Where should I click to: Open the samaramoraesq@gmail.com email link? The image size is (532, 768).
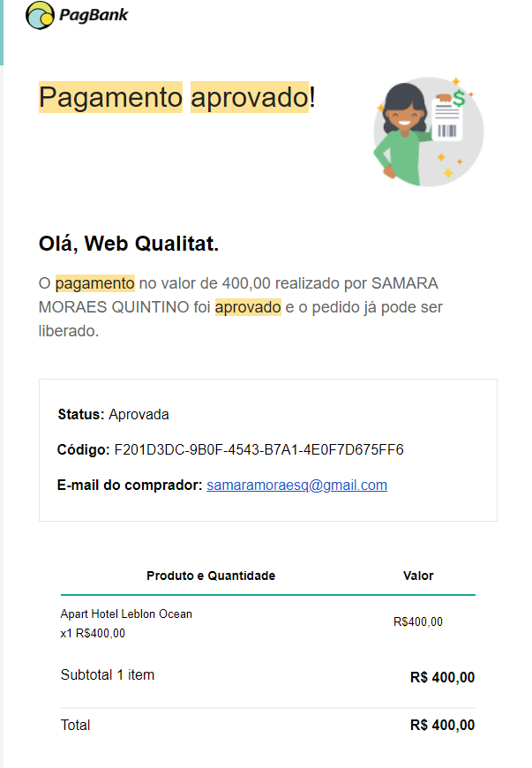296,486
